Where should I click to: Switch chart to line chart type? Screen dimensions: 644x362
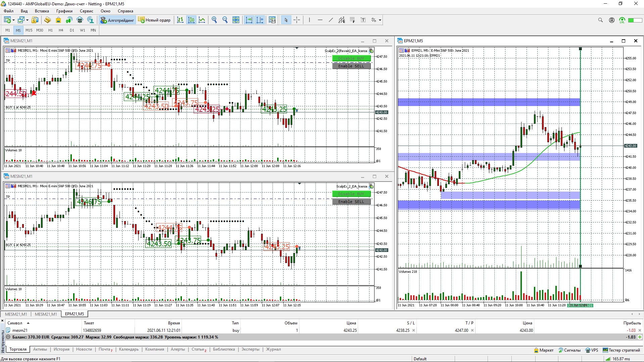coord(202,20)
